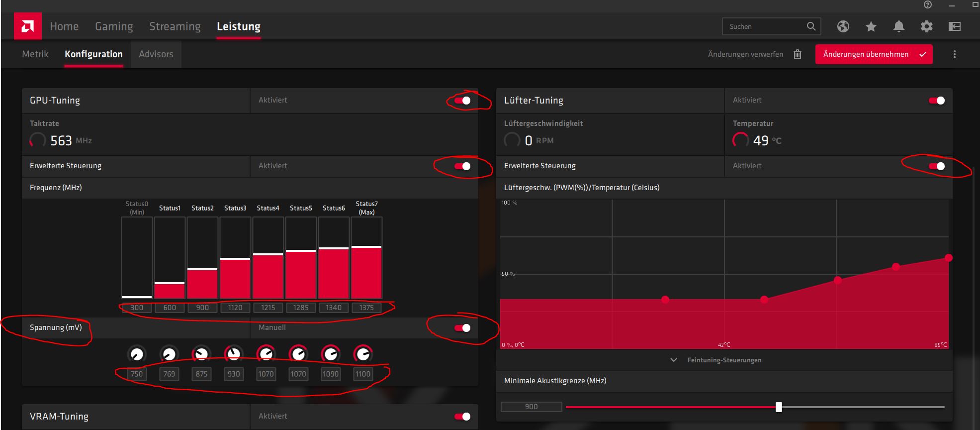The height and width of the screenshot is (430, 980).
Task: Toggle VRAM-Tuning Aktiviert switch
Action: 462,417
